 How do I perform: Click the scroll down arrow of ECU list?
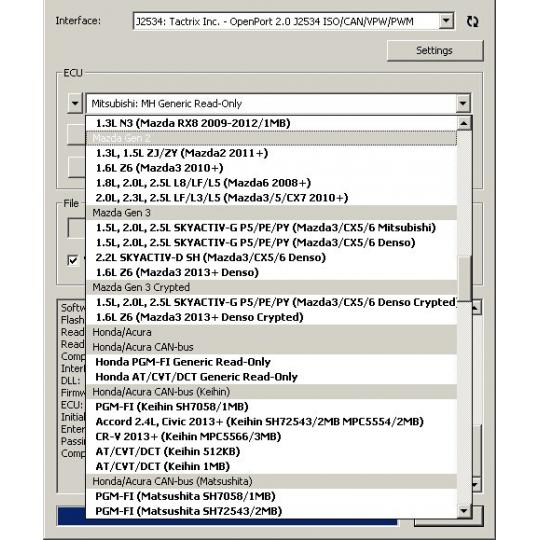pos(464,511)
